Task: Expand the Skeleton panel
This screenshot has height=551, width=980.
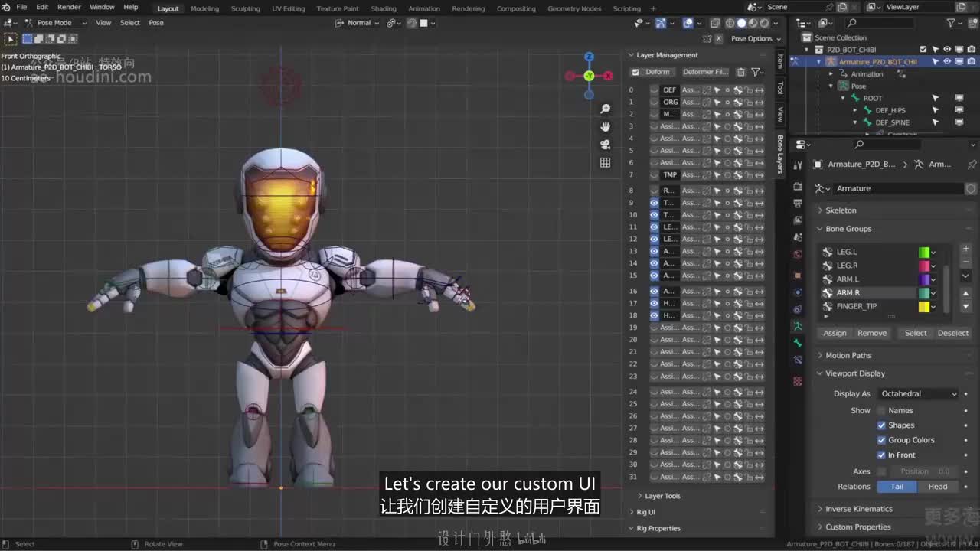Action: pyautogui.click(x=841, y=210)
